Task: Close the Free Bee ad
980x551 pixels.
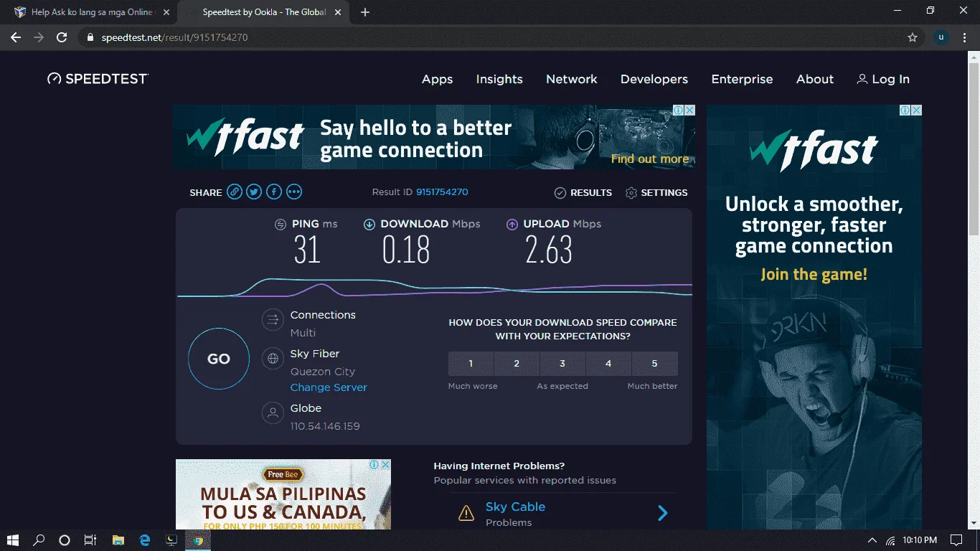Action: click(x=386, y=465)
